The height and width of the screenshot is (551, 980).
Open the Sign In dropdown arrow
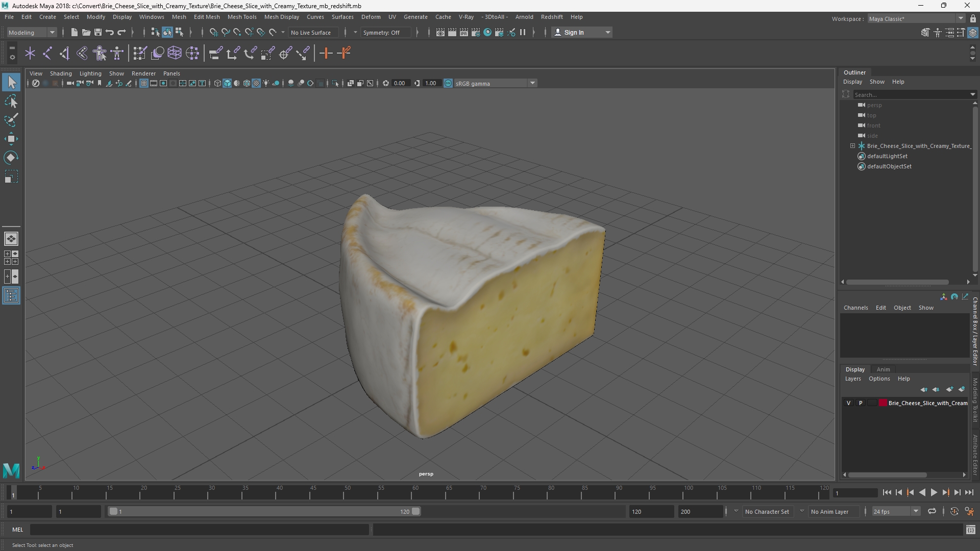point(607,32)
